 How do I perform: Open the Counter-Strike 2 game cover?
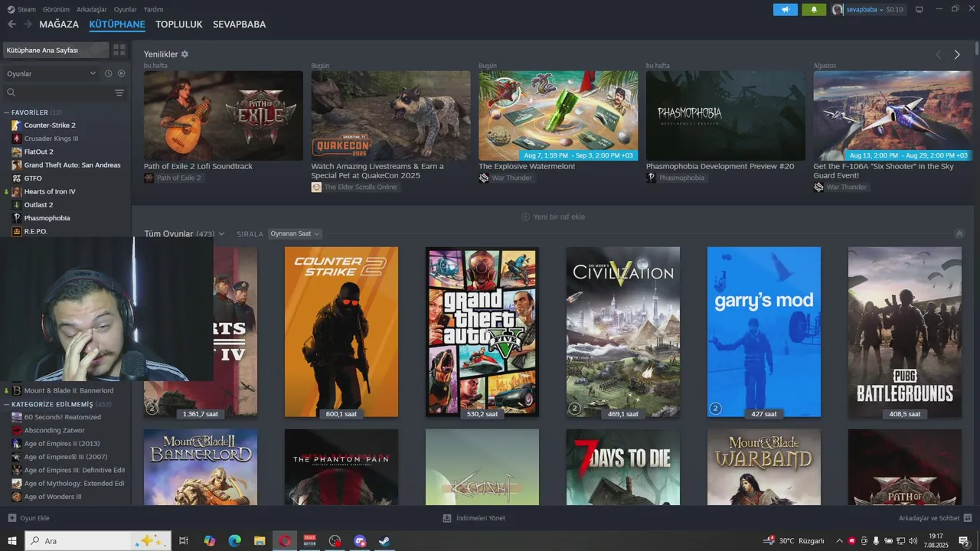click(341, 332)
